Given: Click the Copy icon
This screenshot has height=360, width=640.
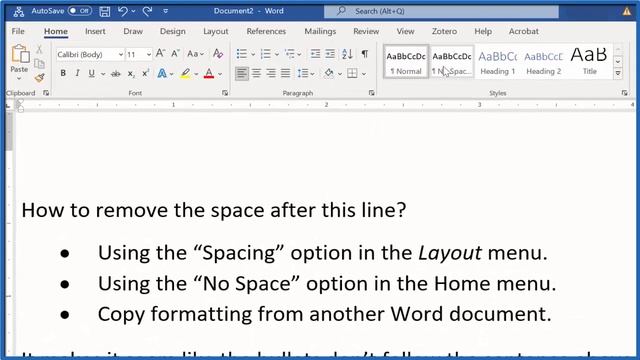Looking at the screenshot, I should coord(39,64).
